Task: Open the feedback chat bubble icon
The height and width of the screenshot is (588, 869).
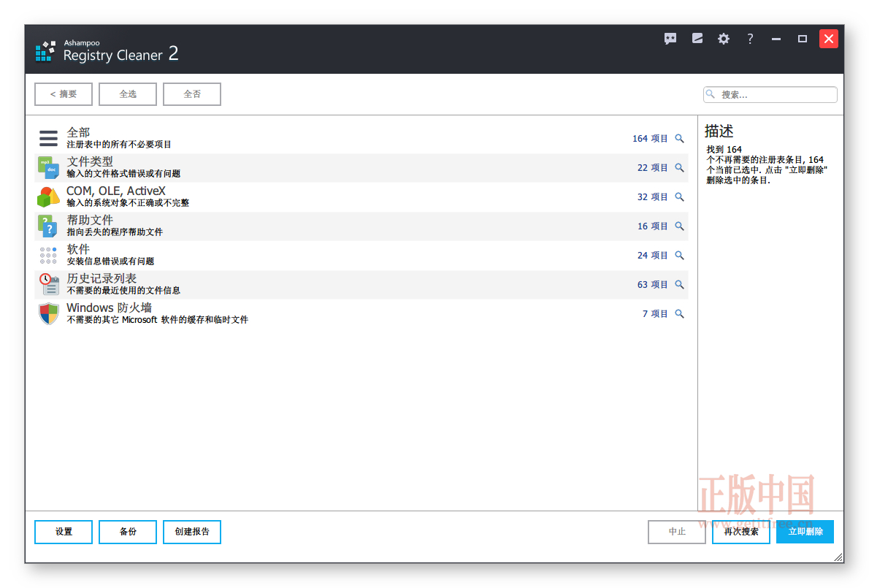Action: tap(670, 39)
